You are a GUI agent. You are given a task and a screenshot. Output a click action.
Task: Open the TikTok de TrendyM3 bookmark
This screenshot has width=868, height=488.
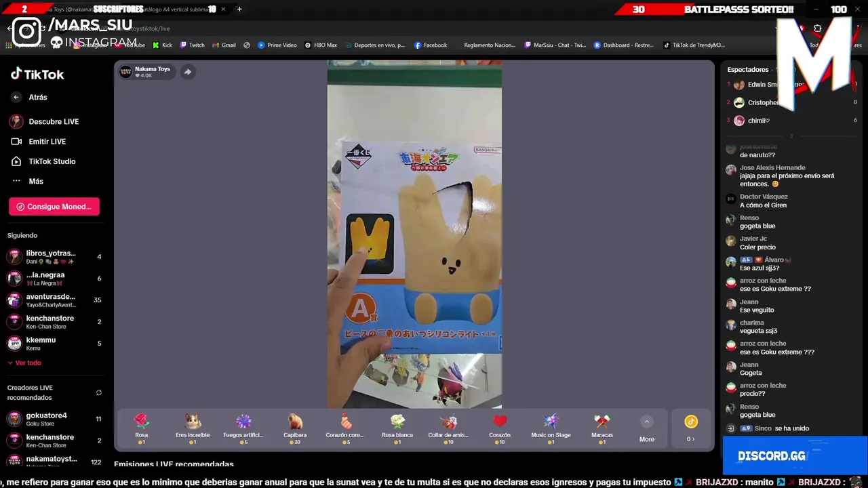[694, 45]
